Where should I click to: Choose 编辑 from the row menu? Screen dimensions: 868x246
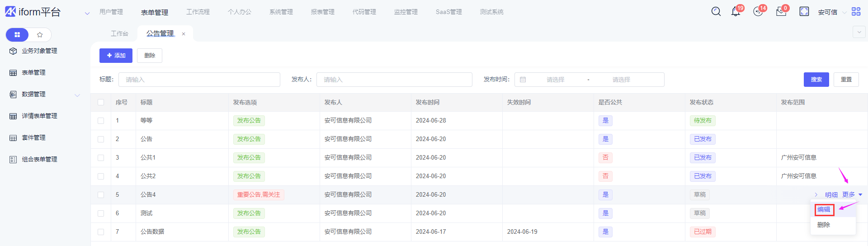click(x=824, y=209)
